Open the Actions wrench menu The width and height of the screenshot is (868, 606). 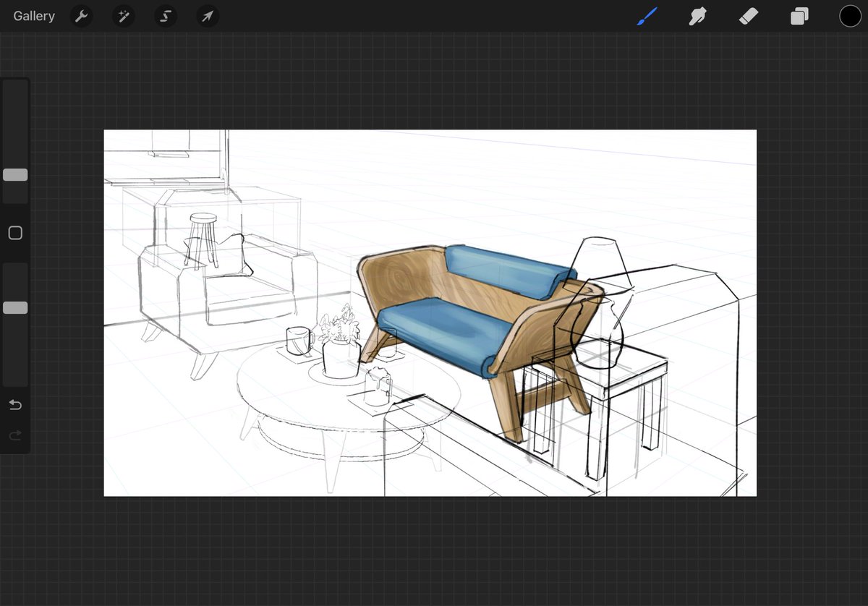click(x=82, y=16)
